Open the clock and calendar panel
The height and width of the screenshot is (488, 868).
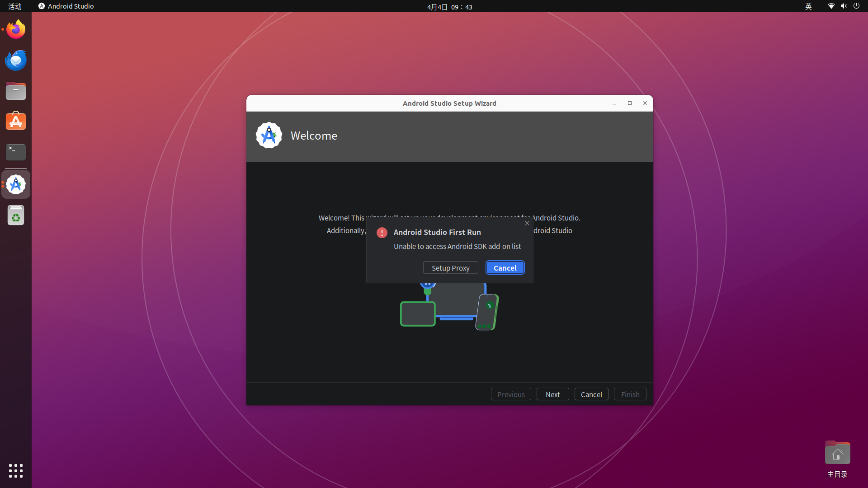tap(449, 7)
